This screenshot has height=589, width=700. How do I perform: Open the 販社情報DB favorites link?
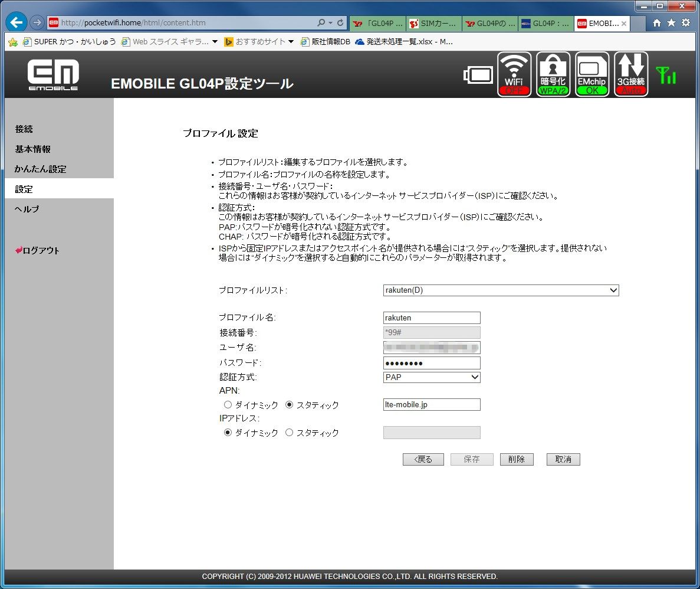[x=326, y=42]
